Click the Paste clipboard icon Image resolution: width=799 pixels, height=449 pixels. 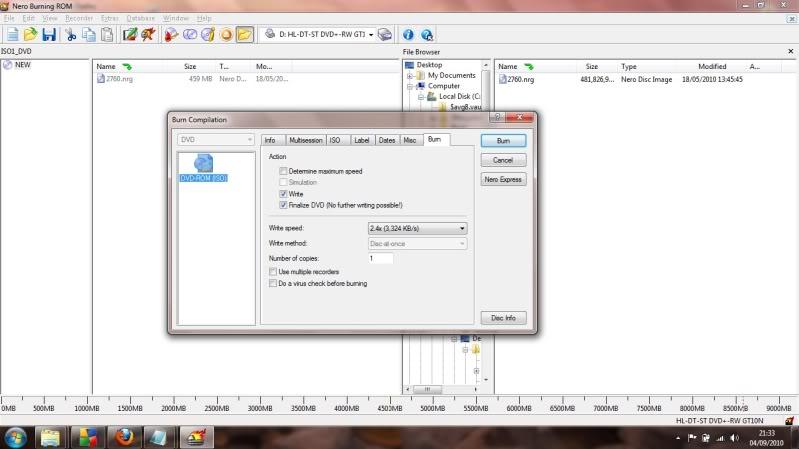pos(107,35)
